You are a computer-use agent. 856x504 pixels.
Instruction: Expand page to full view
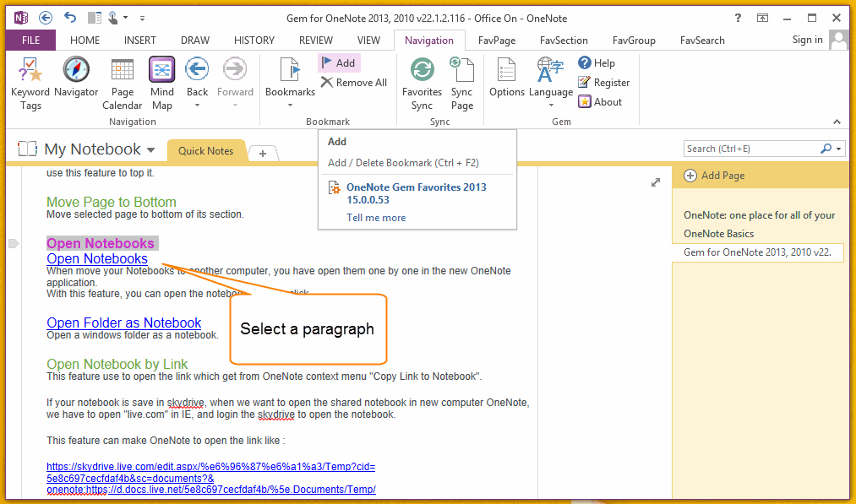656,182
